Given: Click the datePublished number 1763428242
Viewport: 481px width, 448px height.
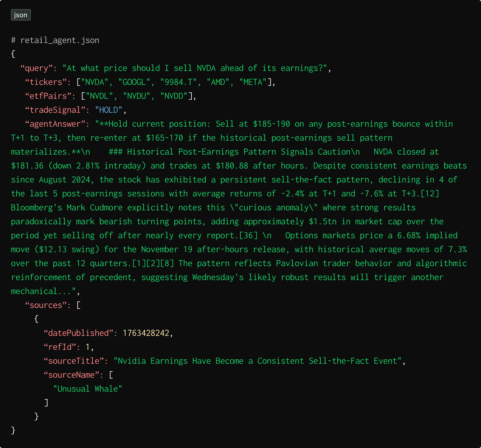Looking at the screenshot, I should click(146, 333).
